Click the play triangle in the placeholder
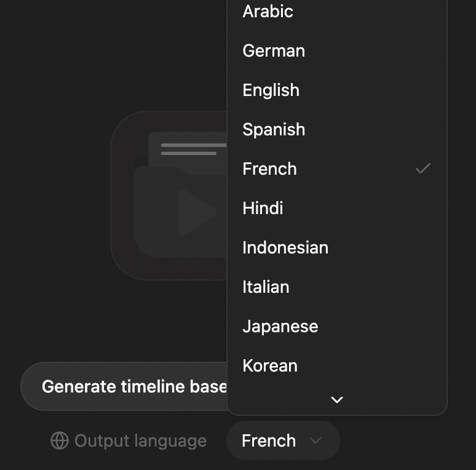The image size is (476, 470). tap(196, 212)
